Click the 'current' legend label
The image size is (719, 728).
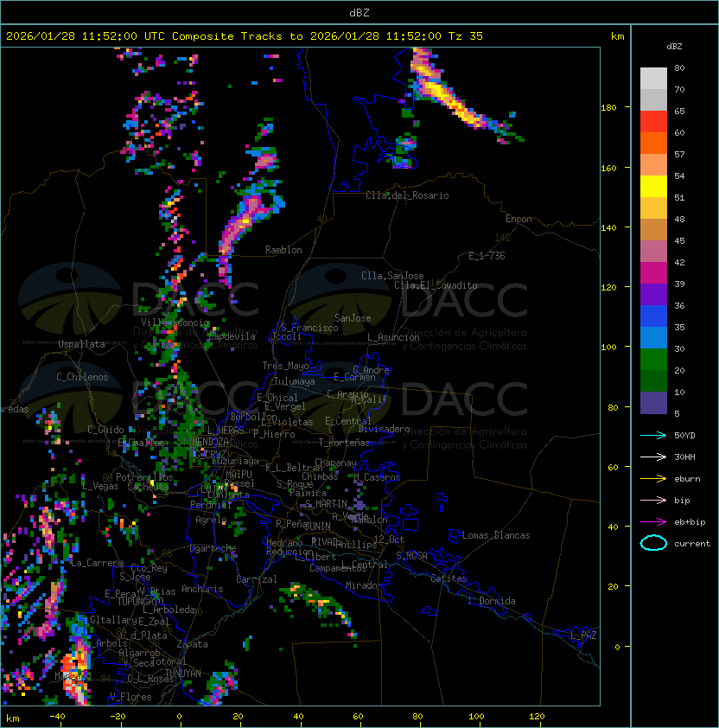point(692,543)
